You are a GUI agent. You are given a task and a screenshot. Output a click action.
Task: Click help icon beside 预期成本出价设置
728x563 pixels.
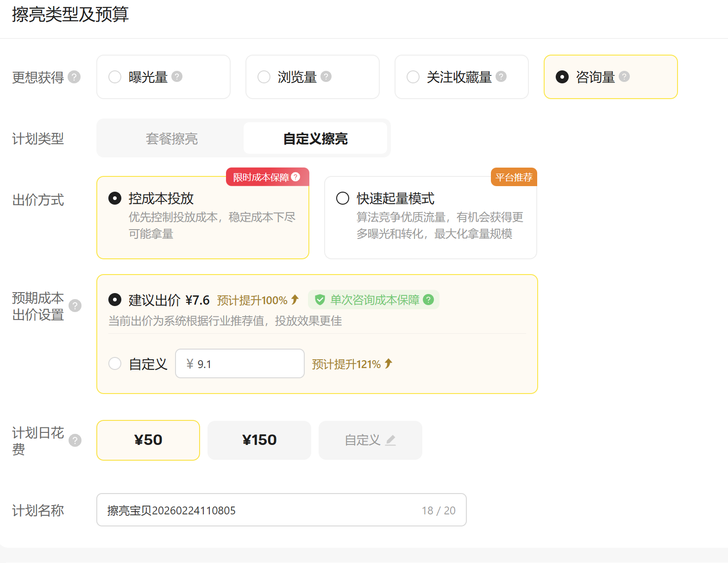coord(75,306)
